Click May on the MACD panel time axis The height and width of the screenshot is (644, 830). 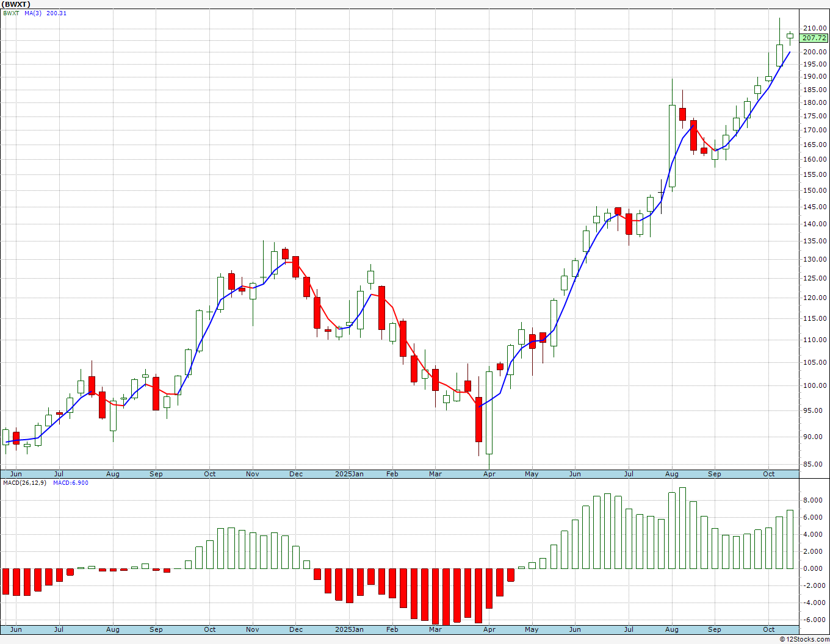[532, 629]
